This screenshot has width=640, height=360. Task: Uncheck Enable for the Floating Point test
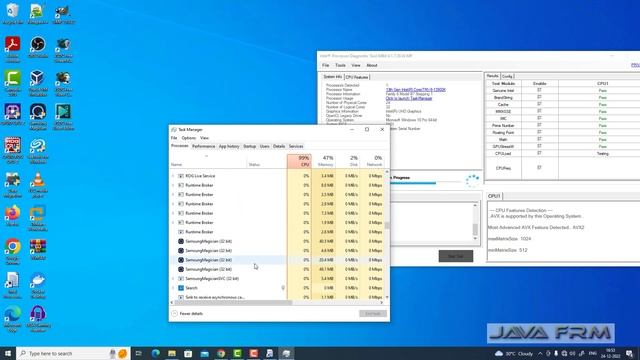(x=539, y=132)
